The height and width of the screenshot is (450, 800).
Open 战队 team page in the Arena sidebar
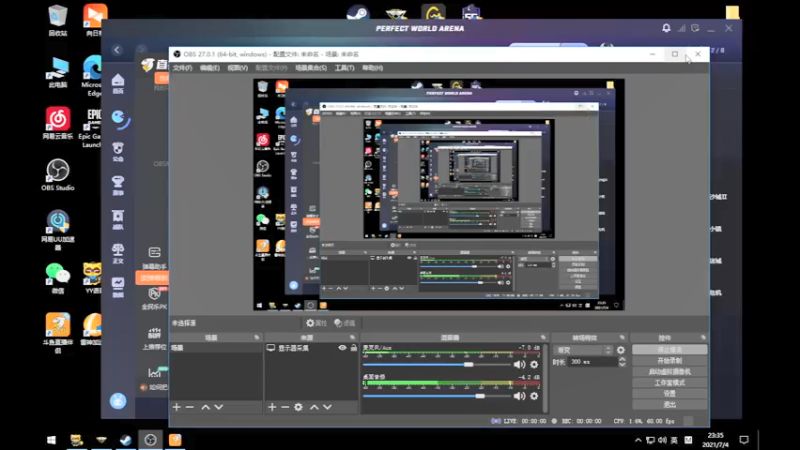pos(118,219)
